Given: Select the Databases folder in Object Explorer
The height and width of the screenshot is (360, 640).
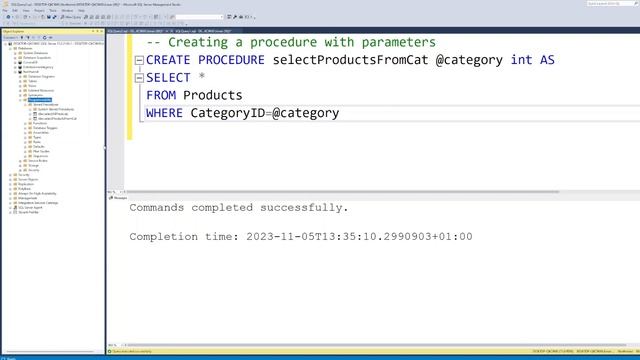Looking at the screenshot, I should (25, 48).
